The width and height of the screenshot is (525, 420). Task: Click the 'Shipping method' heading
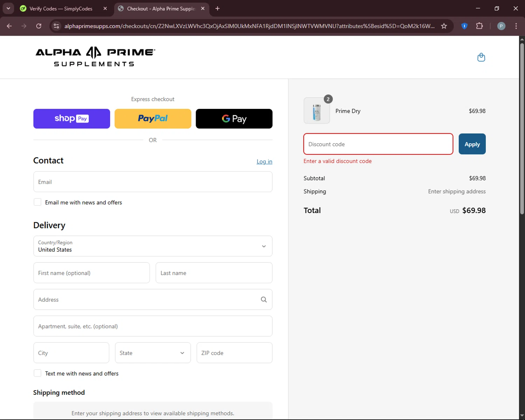(x=59, y=392)
